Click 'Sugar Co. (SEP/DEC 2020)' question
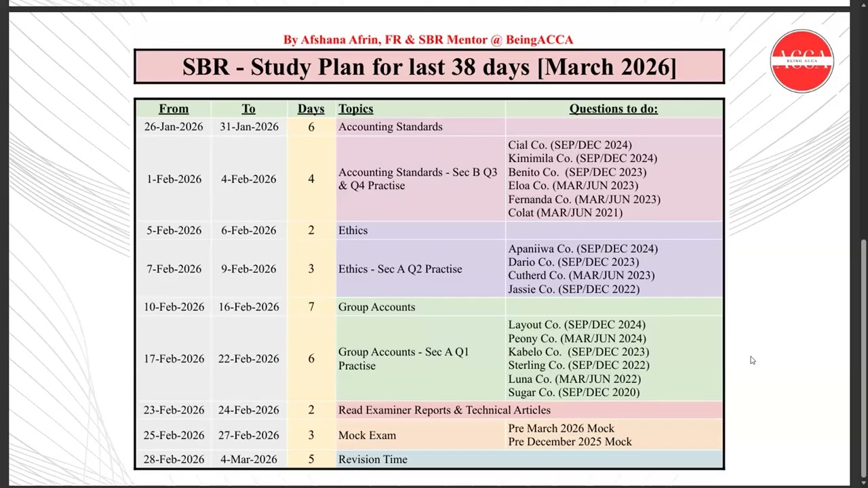 [x=574, y=392]
